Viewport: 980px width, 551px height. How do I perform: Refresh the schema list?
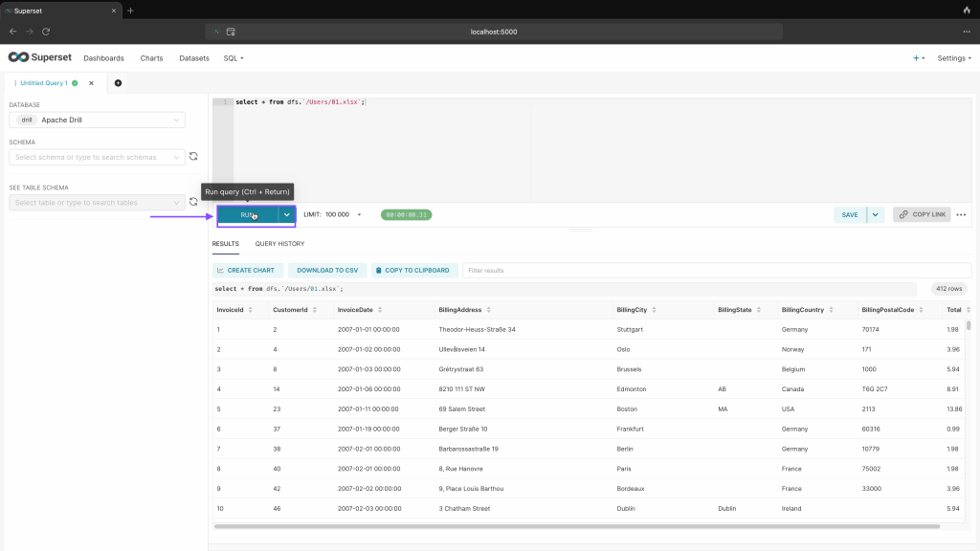point(193,157)
